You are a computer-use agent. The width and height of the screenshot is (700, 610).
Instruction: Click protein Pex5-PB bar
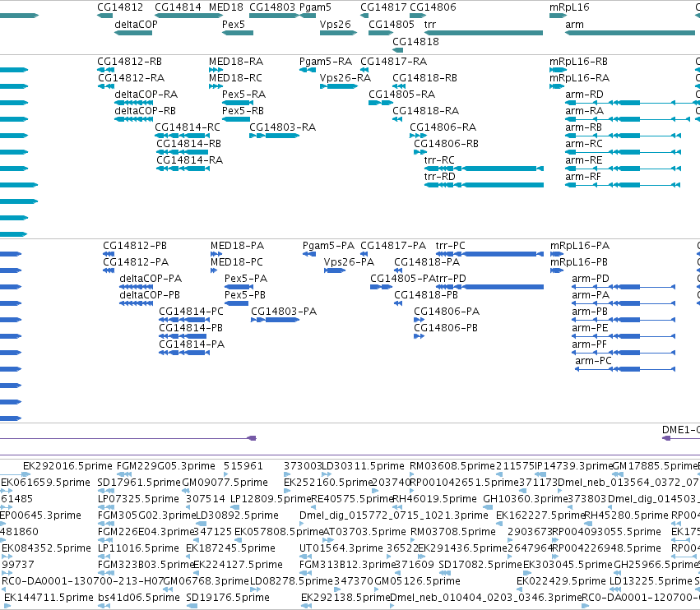(x=236, y=303)
